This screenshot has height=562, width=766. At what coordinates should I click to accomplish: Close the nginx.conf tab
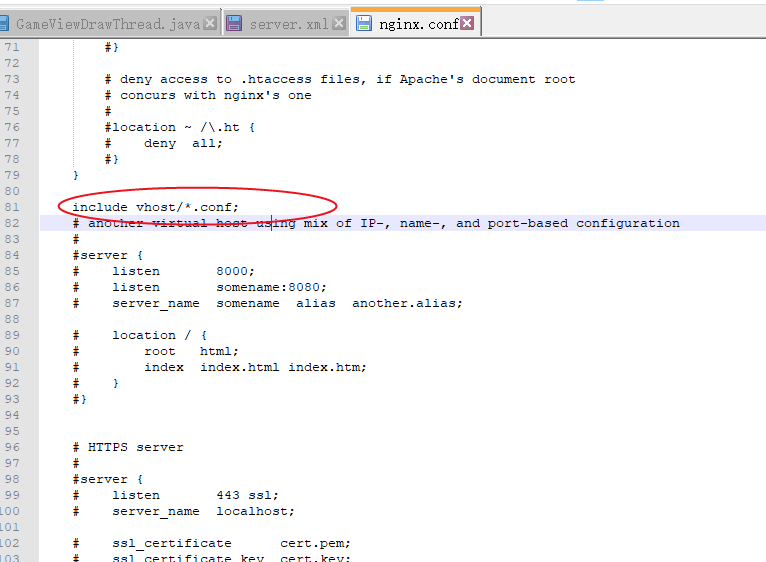468,23
